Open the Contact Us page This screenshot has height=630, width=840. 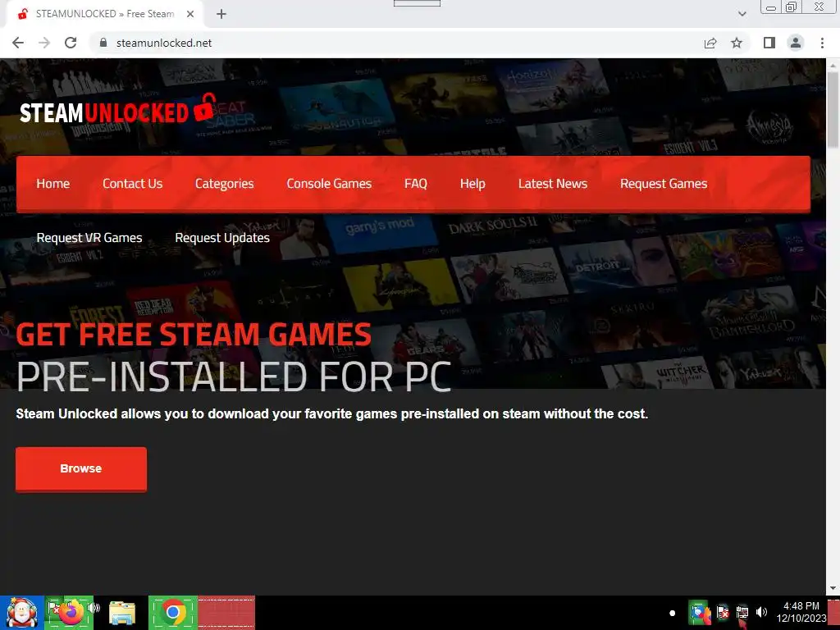point(132,184)
